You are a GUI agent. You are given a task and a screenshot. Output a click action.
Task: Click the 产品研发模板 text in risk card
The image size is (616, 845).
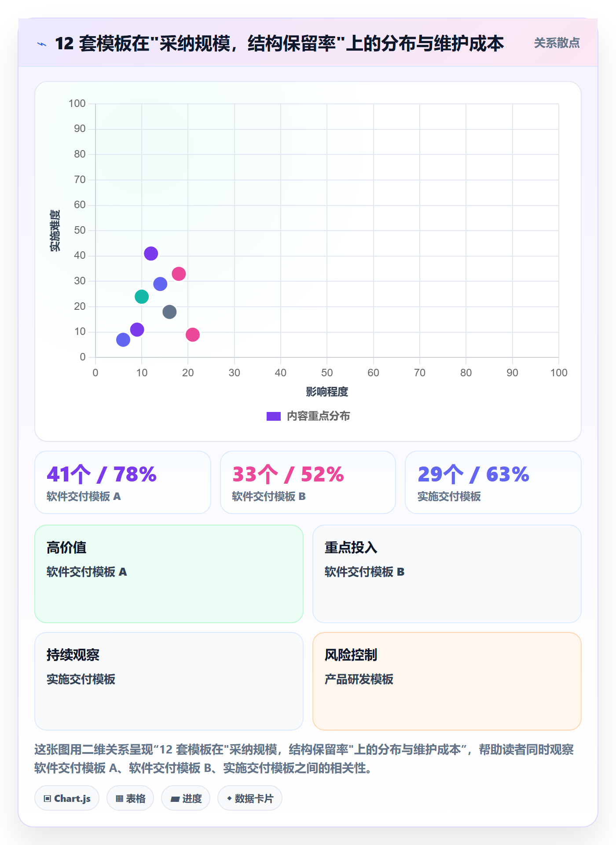[x=359, y=679]
